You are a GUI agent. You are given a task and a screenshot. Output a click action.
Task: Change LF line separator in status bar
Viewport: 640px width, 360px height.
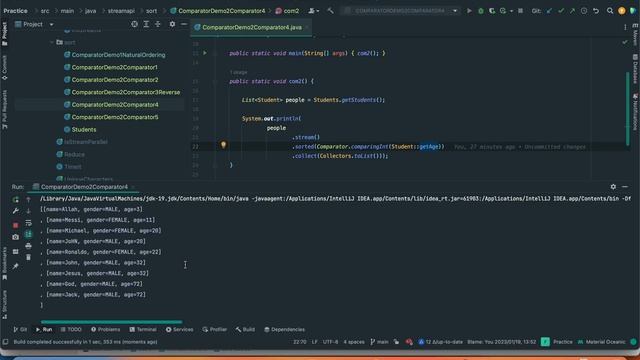pos(315,342)
